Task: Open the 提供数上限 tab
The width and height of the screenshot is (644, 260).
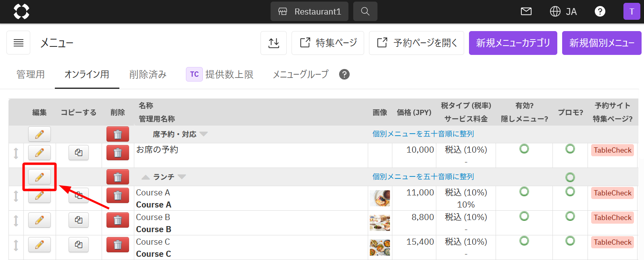Action: tap(220, 74)
